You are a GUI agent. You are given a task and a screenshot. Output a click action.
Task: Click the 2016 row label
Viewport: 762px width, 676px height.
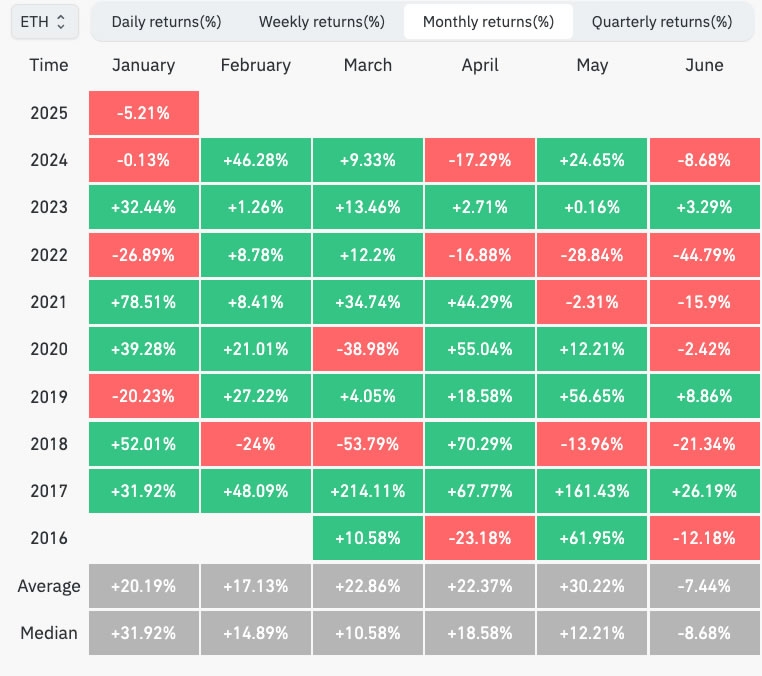pos(49,538)
